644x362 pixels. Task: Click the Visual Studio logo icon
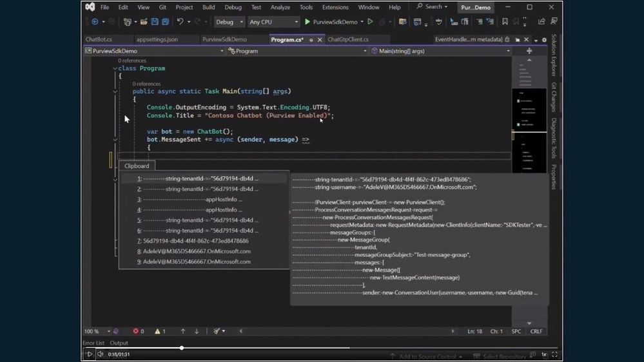[90, 7]
